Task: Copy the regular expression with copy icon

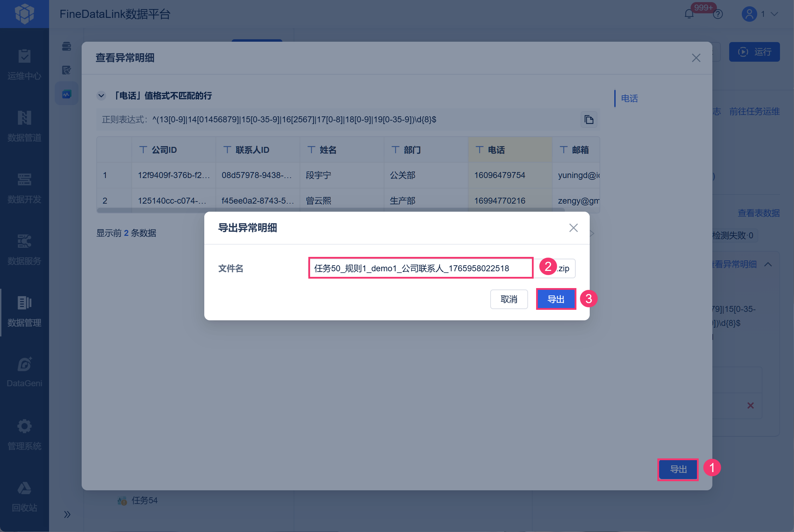Action: tap(589, 120)
